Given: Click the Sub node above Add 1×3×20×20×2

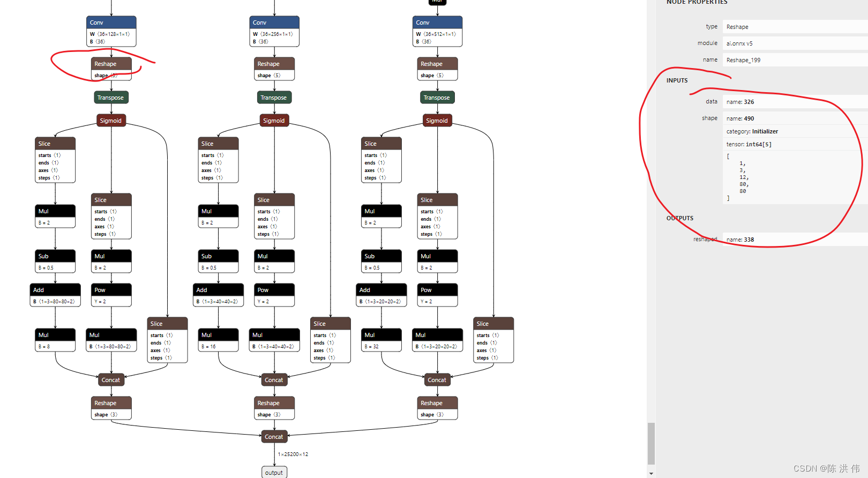Looking at the screenshot, I should (x=381, y=262).
